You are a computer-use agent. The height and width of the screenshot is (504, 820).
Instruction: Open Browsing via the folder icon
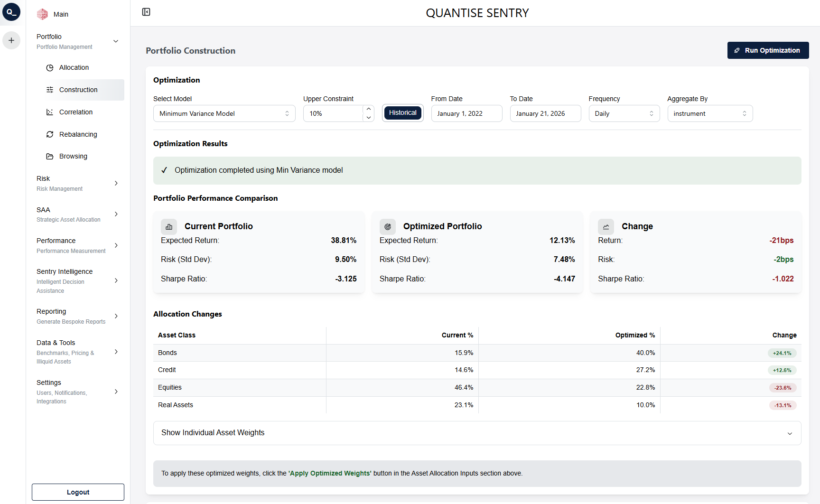[50, 156]
